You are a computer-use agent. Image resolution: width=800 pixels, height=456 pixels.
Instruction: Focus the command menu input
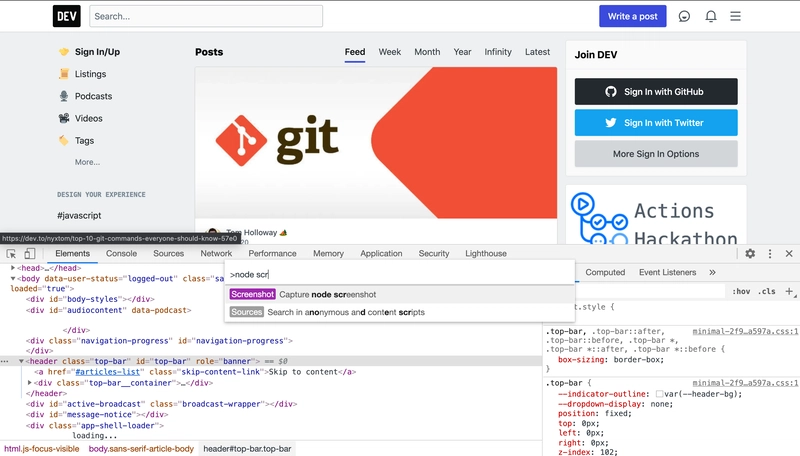(399, 274)
